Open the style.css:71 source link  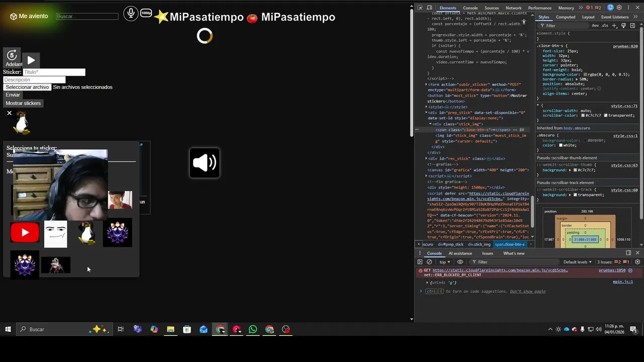click(x=624, y=106)
